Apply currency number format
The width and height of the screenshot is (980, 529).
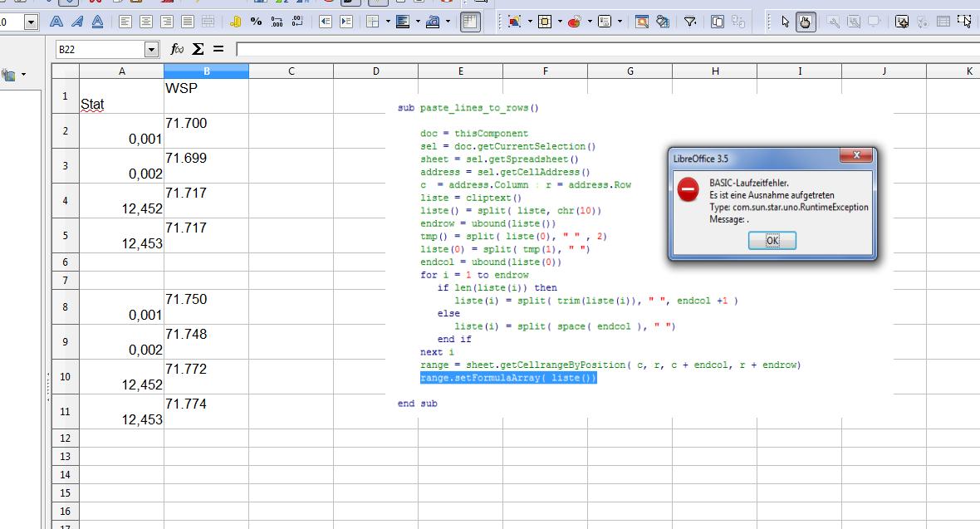[x=235, y=22]
